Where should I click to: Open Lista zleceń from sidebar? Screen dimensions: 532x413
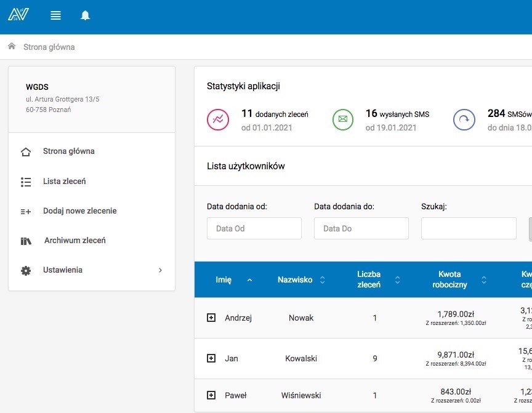(x=64, y=182)
